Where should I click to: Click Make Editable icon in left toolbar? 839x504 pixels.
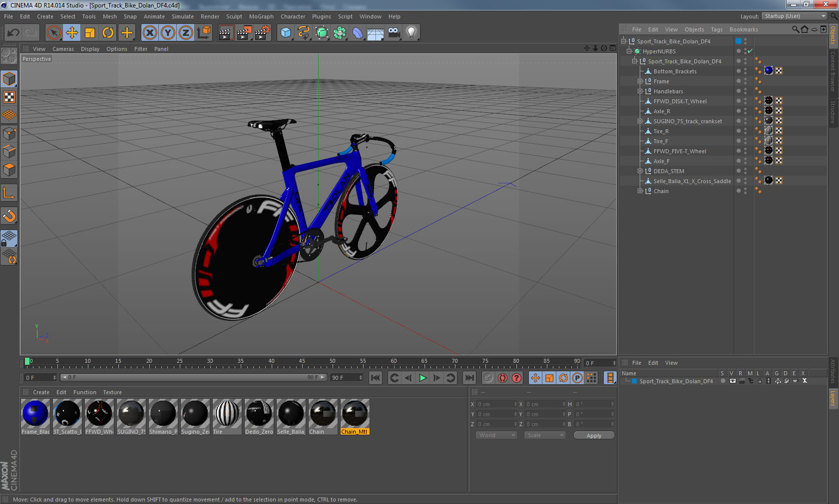9,55
